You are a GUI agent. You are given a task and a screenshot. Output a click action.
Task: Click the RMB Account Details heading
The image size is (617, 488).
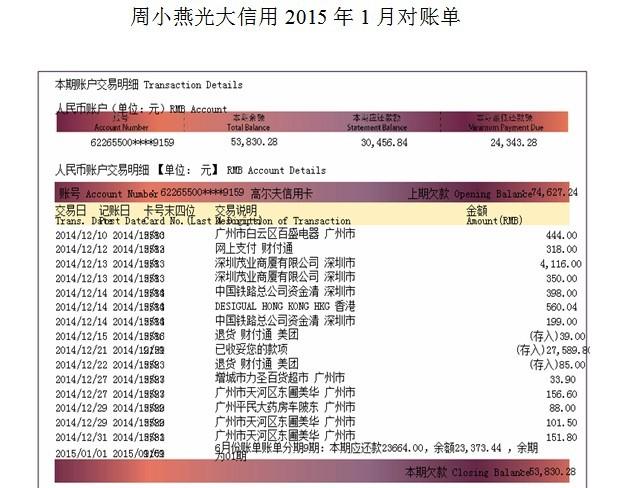(x=189, y=171)
